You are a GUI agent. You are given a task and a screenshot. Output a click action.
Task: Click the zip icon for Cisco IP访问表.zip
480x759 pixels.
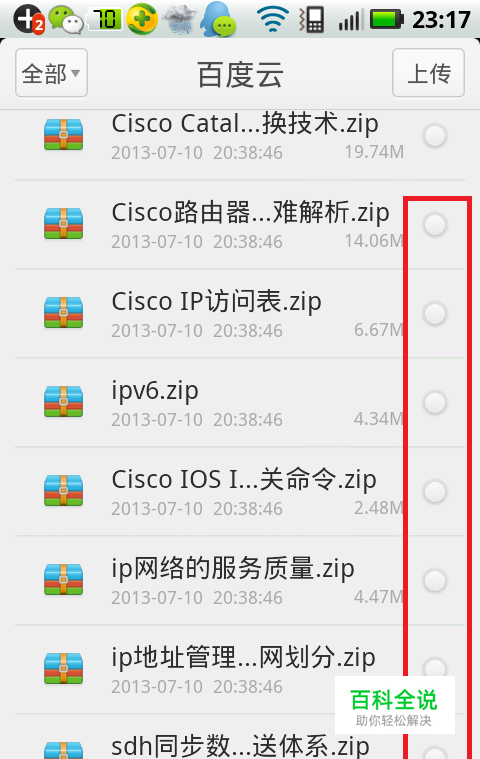pyautogui.click(x=63, y=312)
